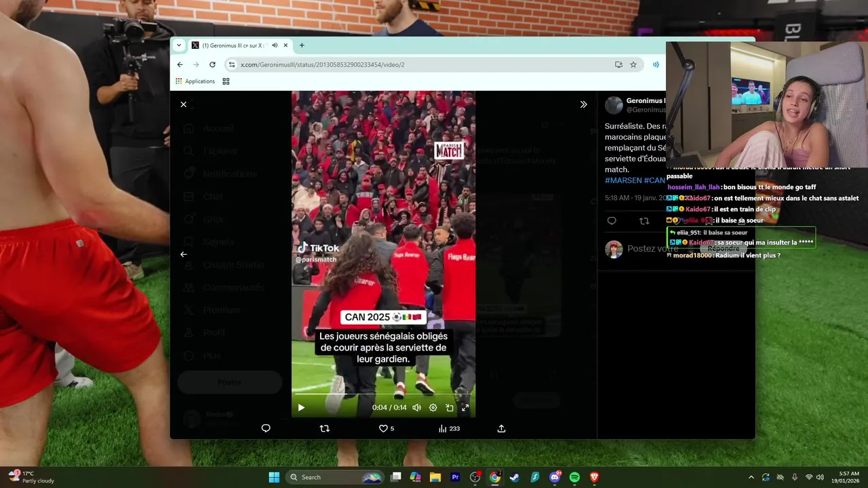
Task: Open Task View on the taskbar
Action: [396, 477]
